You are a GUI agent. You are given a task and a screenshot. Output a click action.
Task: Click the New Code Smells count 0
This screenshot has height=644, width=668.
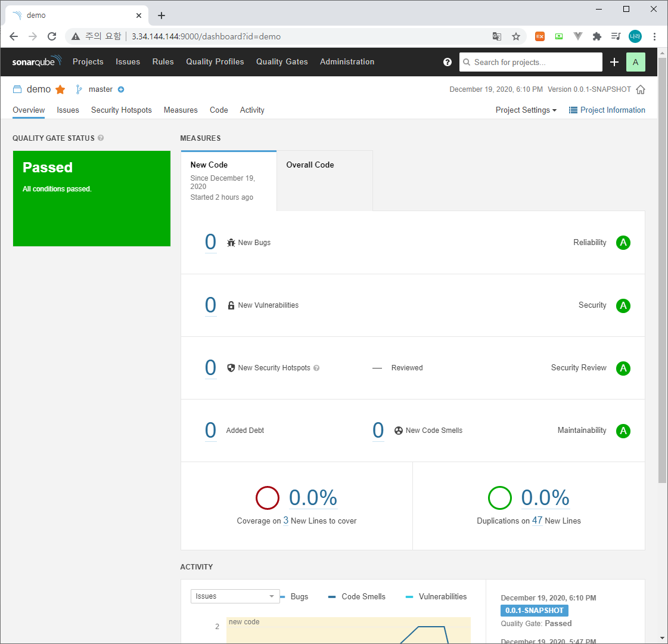pos(378,431)
